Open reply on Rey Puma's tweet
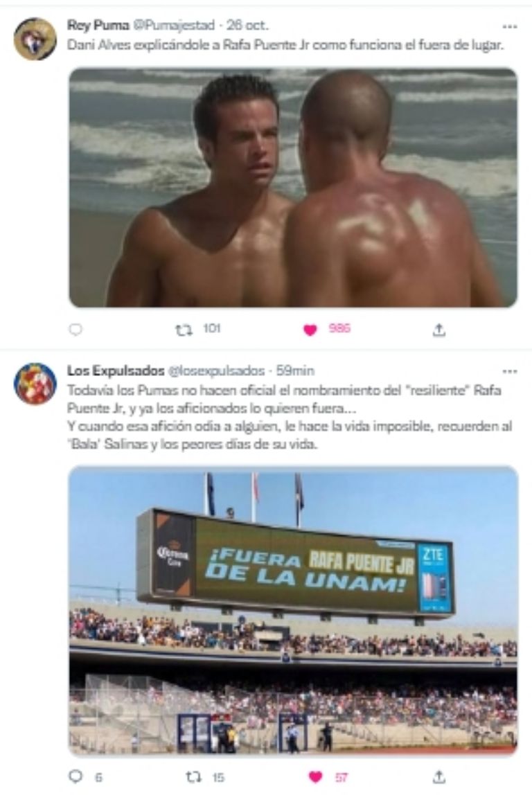Image resolution: width=532 pixels, height=795 pixels. point(75,330)
